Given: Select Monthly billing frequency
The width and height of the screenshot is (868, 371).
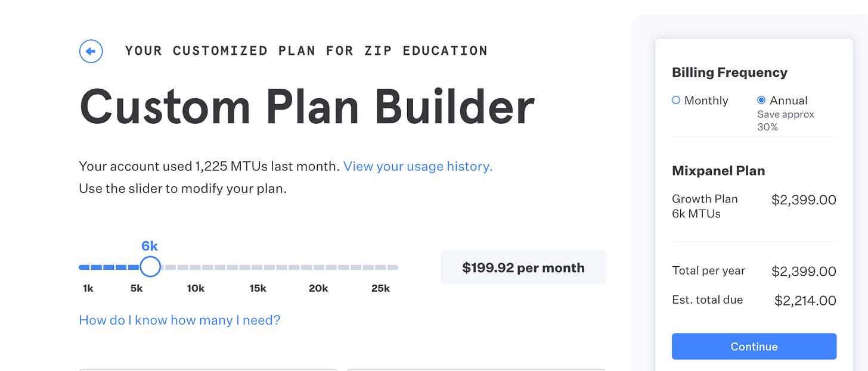Looking at the screenshot, I should (x=676, y=101).
